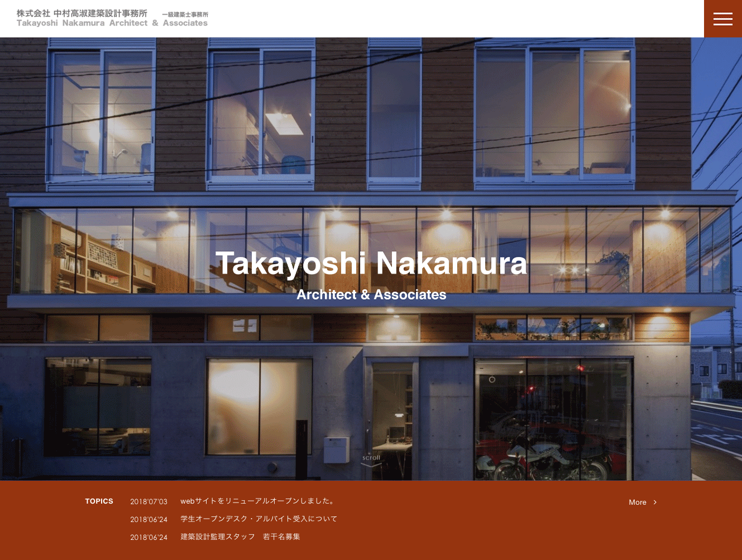Screen dimensions: 742x560
Task: Open the 建築設計監理スタッフ 若干名募集 topic
Action: point(240,537)
